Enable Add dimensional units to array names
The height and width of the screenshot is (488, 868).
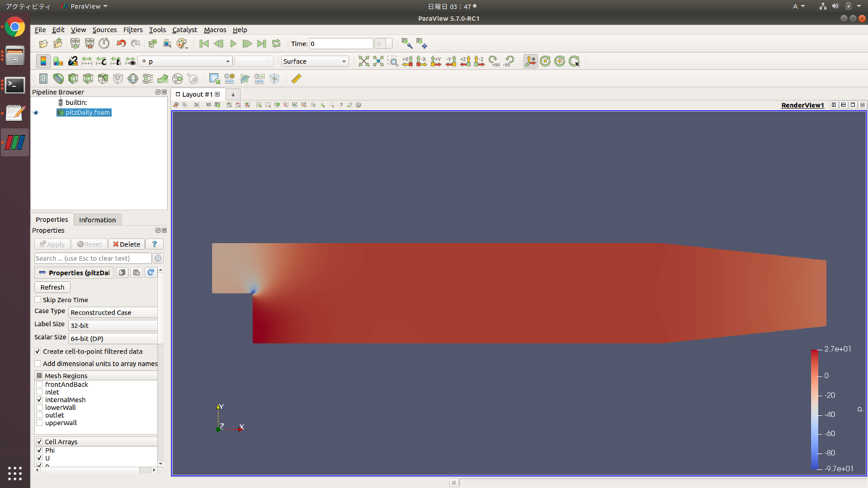tap(38, 364)
